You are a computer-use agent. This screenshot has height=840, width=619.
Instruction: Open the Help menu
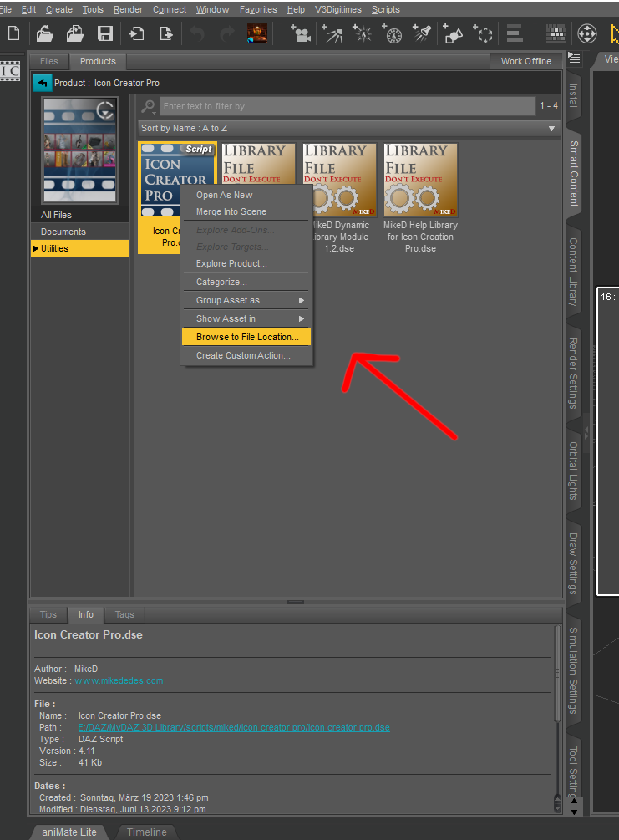coord(296,10)
